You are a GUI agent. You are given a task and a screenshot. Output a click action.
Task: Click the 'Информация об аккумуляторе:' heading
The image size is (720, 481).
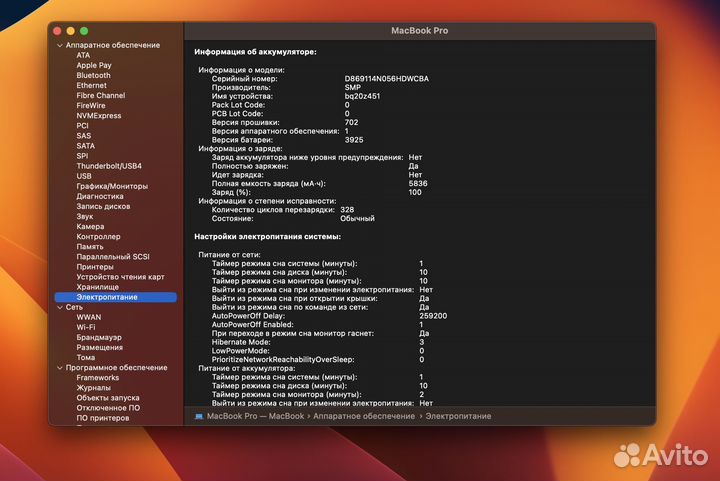click(x=255, y=52)
